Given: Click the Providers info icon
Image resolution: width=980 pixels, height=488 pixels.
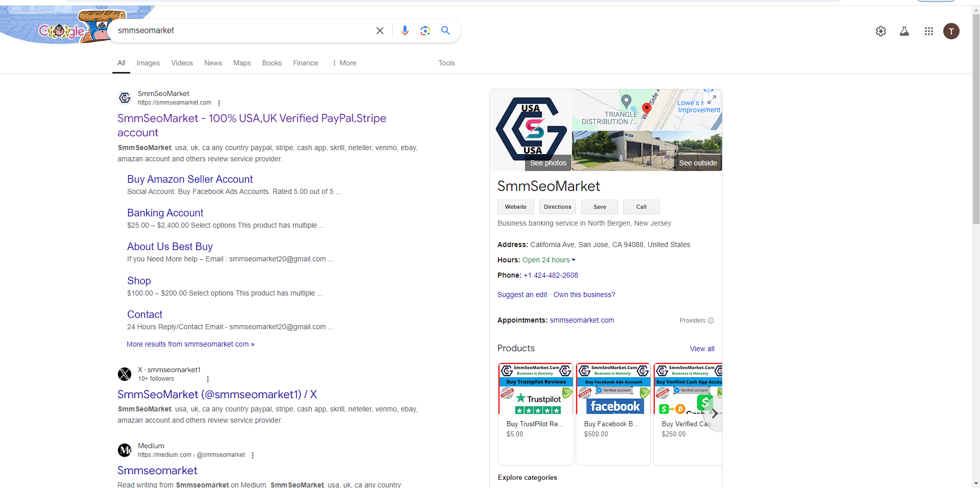Looking at the screenshot, I should 711,321.
